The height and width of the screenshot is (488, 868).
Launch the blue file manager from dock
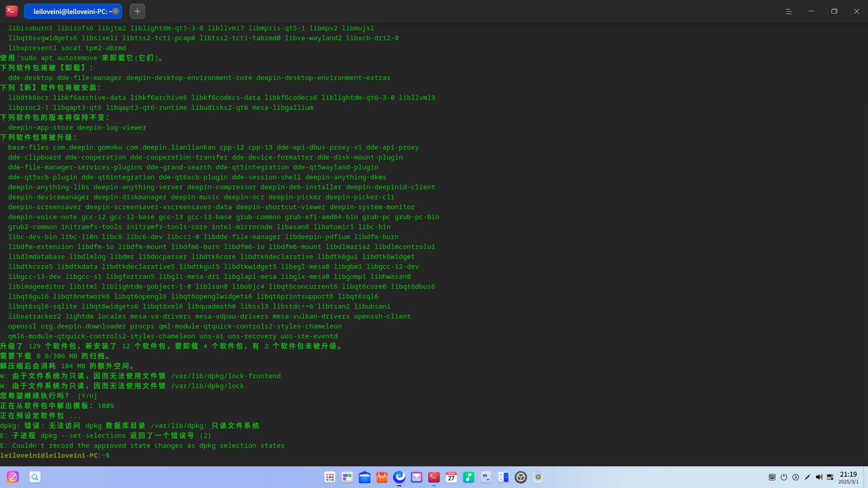coord(364,477)
